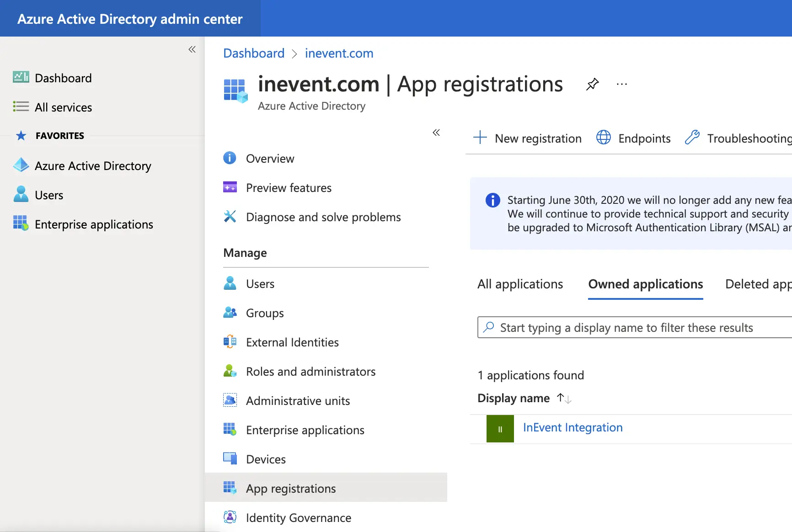Click the External Identities icon
Image resolution: width=792 pixels, height=532 pixels.
[x=230, y=342]
